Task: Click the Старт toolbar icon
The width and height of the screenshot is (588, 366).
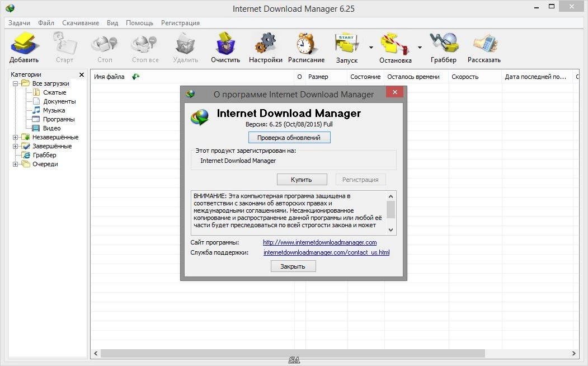Action: tap(64, 47)
